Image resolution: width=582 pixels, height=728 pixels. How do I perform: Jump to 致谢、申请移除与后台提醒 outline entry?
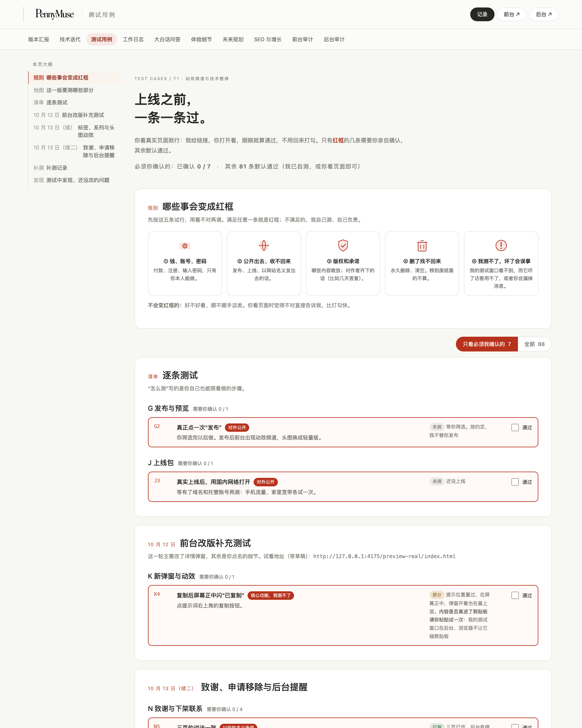(x=74, y=151)
